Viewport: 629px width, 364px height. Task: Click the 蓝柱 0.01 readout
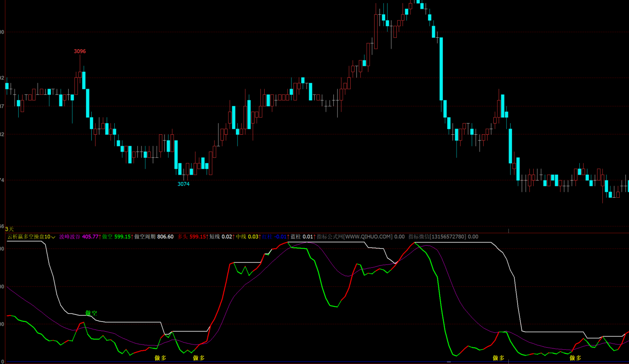point(302,237)
